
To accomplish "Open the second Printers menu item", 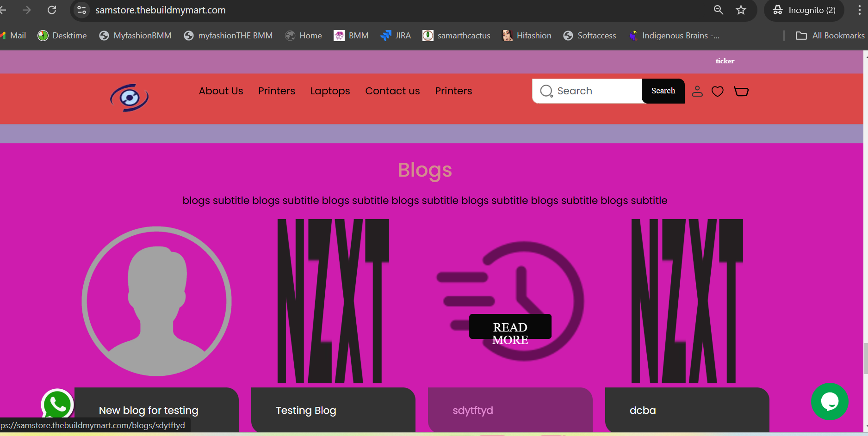I will pos(453,91).
